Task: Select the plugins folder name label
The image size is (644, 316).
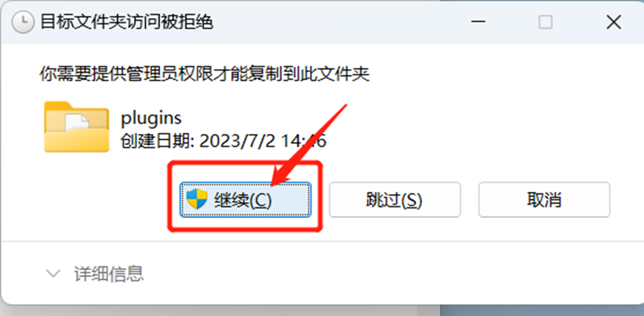Action: [x=151, y=119]
